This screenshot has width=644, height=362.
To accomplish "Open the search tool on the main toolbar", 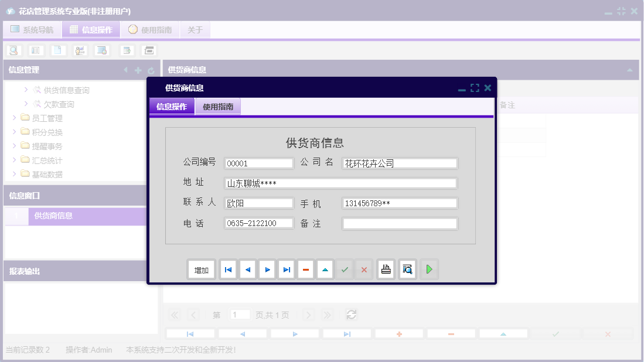I will (13, 50).
